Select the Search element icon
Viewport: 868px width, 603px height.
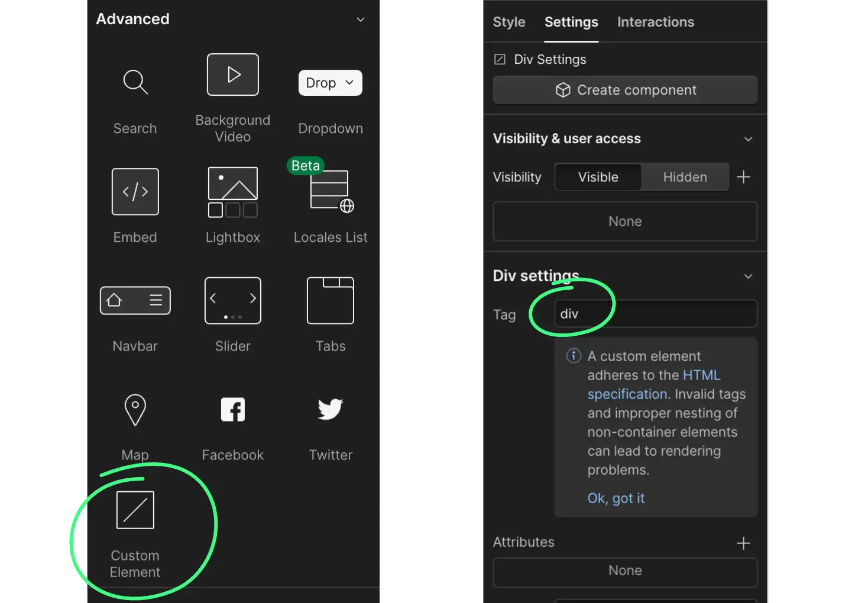(135, 82)
